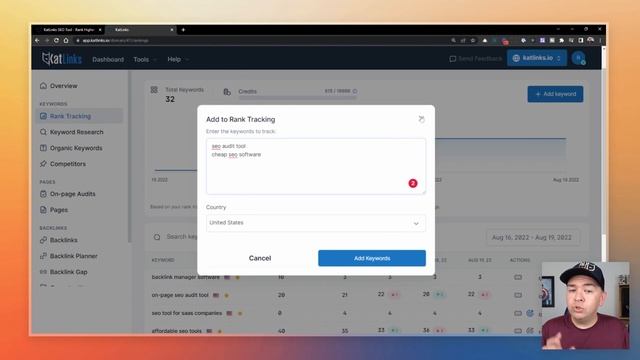Click the action icon for backlink manager software
The height and width of the screenshot is (360, 640).
click(x=518, y=277)
